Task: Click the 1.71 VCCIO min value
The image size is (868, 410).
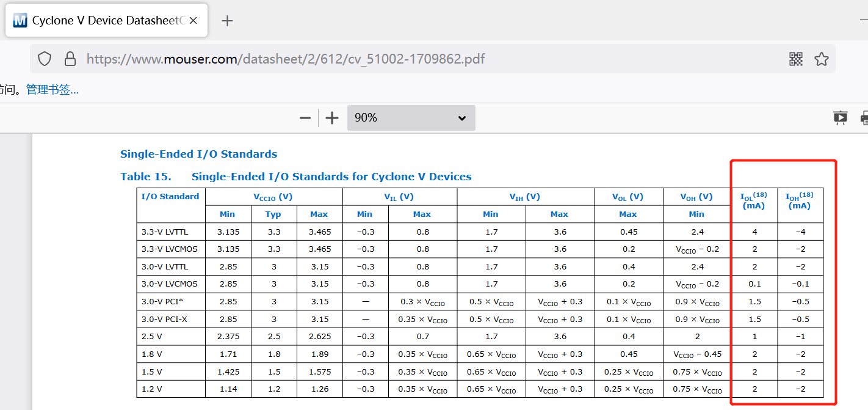Action: tap(228, 354)
